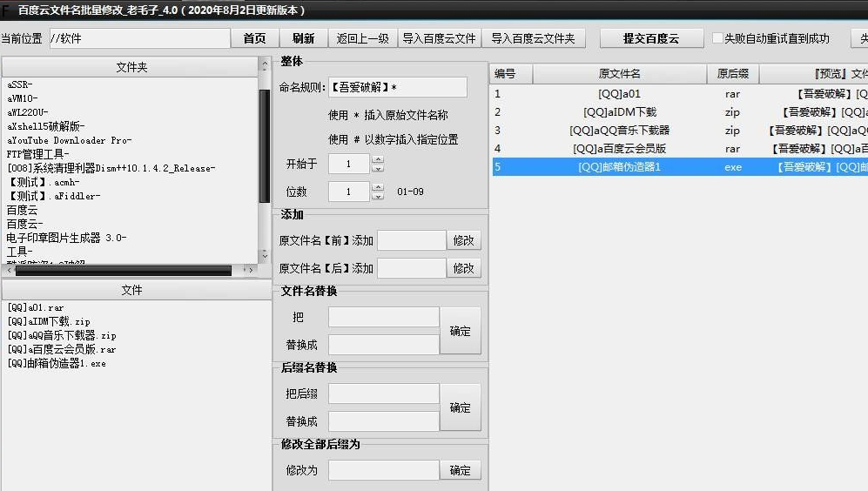Click the 编号 column header
The image size is (868, 491).
pyautogui.click(x=510, y=74)
